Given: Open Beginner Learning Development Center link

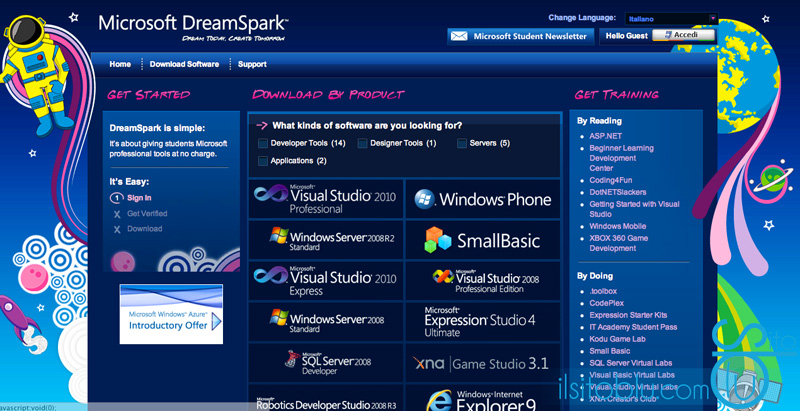Looking at the screenshot, I should pos(621,158).
